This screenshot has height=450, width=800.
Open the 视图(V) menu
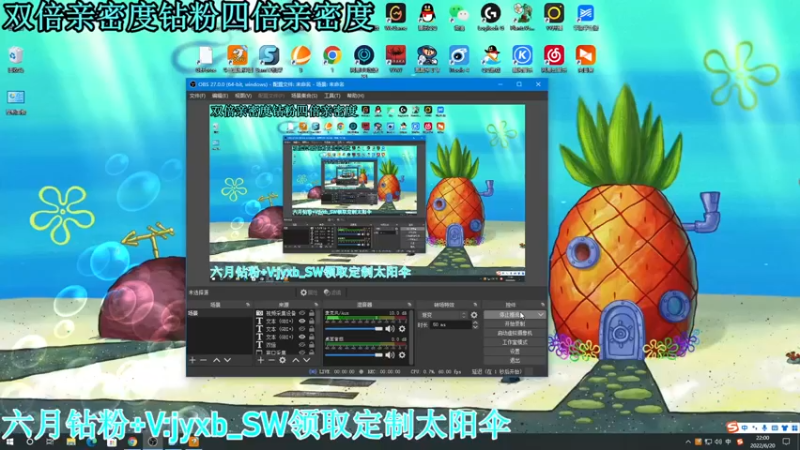(x=243, y=96)
